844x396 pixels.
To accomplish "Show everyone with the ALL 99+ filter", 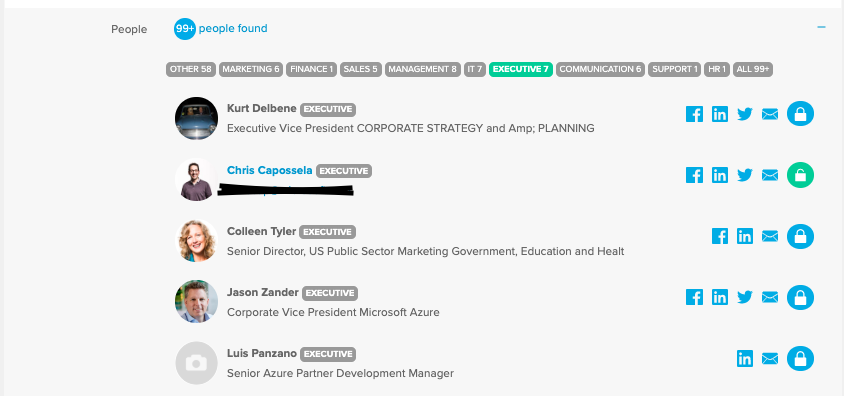I will (x=753, y=69).
